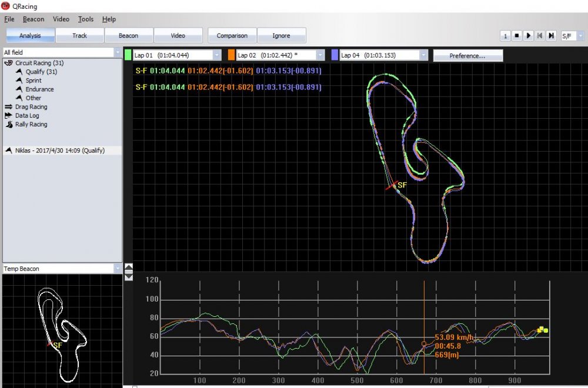Click the Preference... button
This screenshot has height=388, width=588.
point(467,56)
